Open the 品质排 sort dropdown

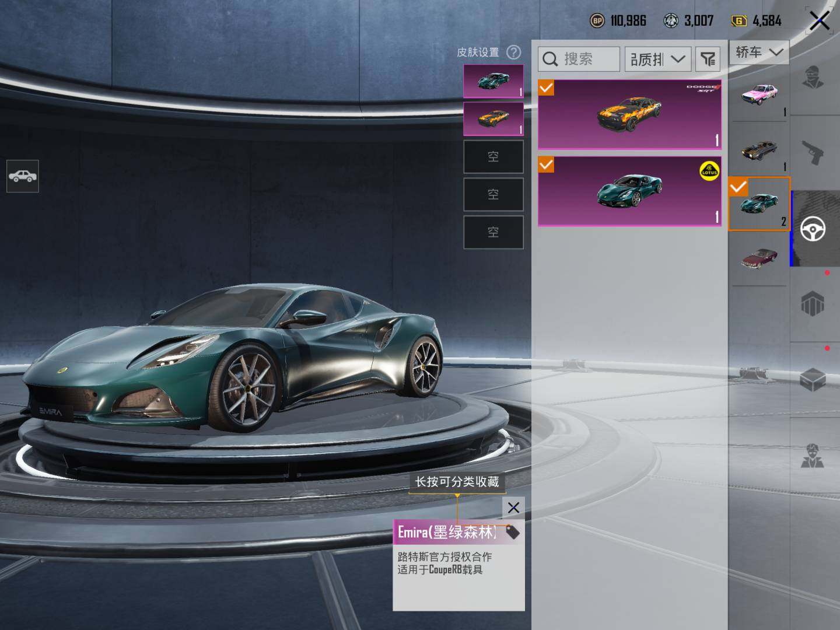[x=657, y=59]
